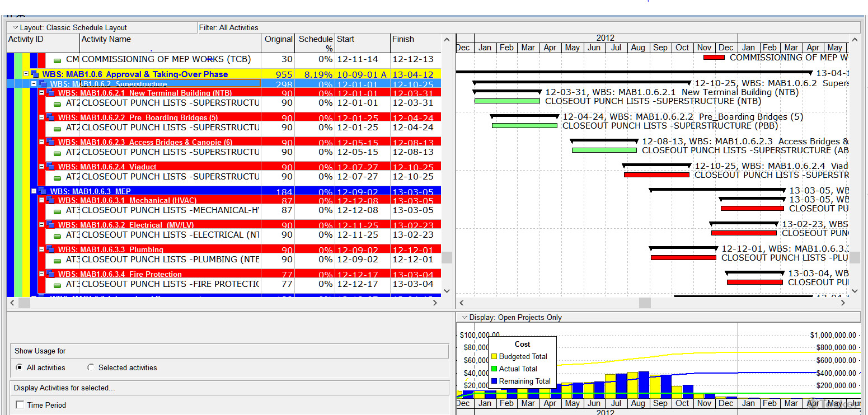
Task: Click the Budgeted Total yellow legend swatch
Action: (494, 357)
